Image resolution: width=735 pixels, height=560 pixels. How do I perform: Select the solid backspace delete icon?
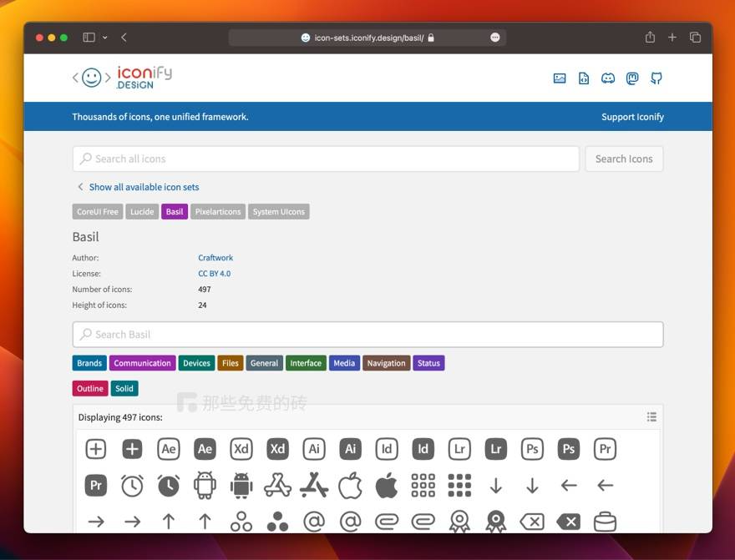[569, 522]
